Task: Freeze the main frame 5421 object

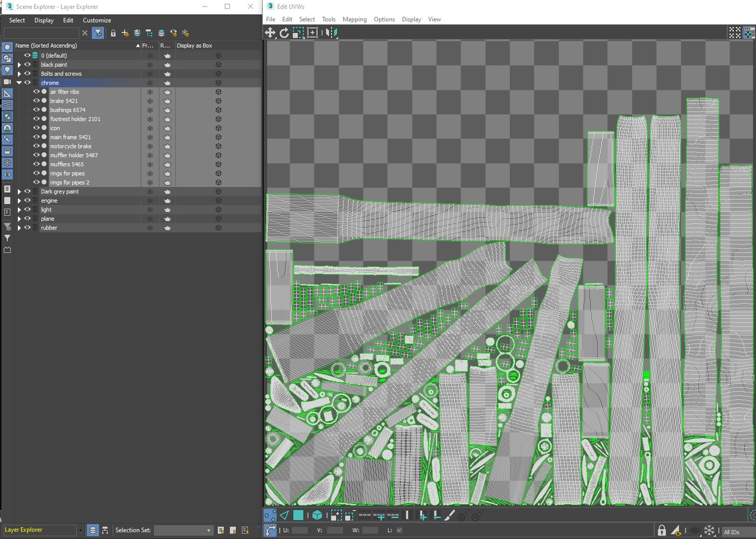Action: coord(150,137)
